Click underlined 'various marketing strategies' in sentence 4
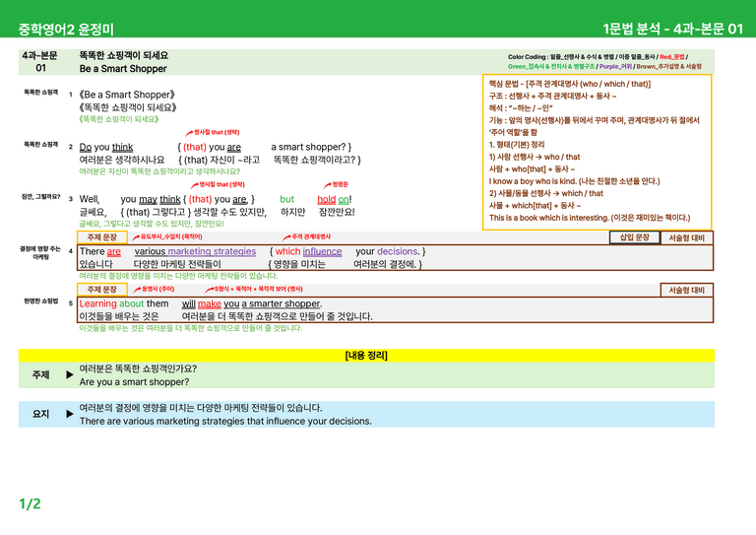The image size is (756, 535). (195, 251)
